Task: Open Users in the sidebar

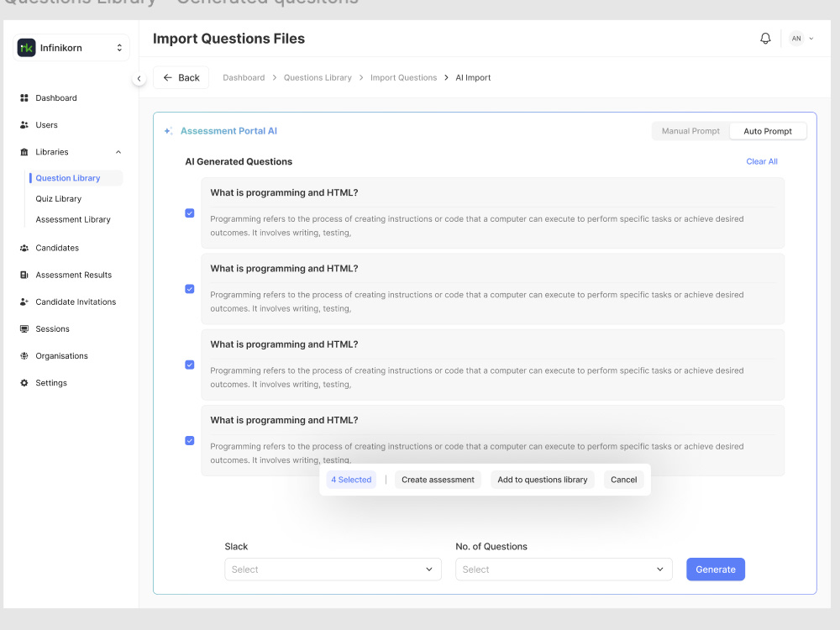Action: [46, 125]
